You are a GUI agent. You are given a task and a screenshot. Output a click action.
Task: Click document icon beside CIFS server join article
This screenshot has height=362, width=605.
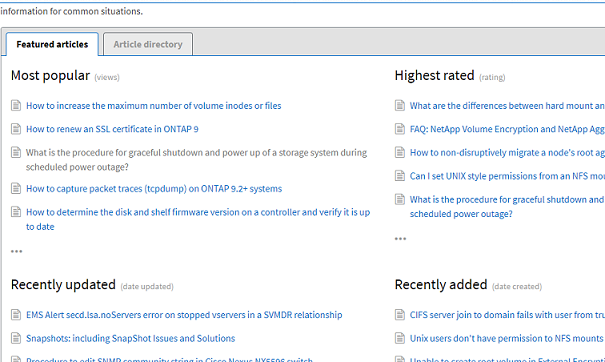pos(400,315)
